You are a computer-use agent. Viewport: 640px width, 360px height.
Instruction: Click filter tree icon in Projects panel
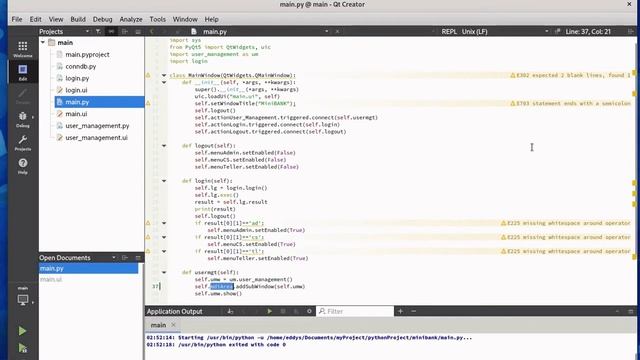(98, 31)
